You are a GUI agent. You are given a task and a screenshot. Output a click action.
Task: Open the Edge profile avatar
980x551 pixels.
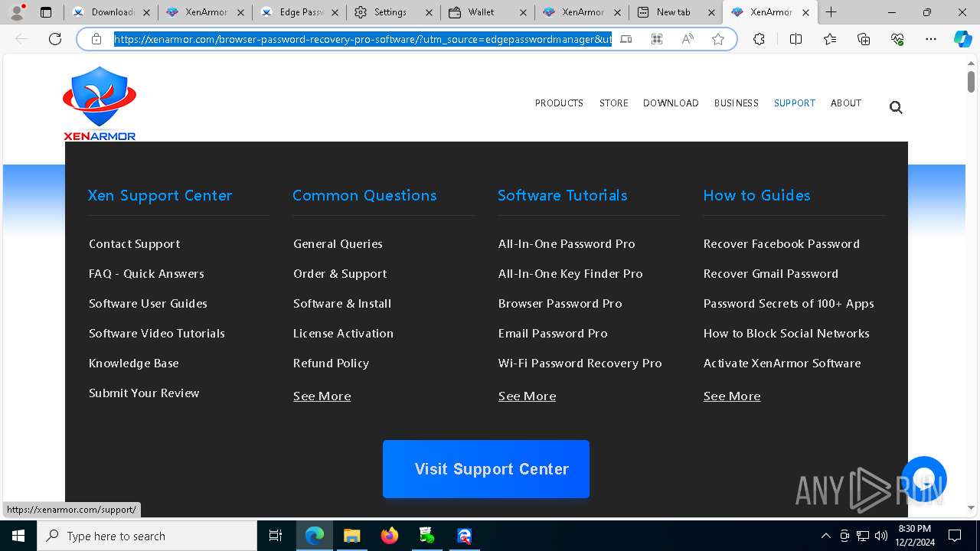click(16, 12)
